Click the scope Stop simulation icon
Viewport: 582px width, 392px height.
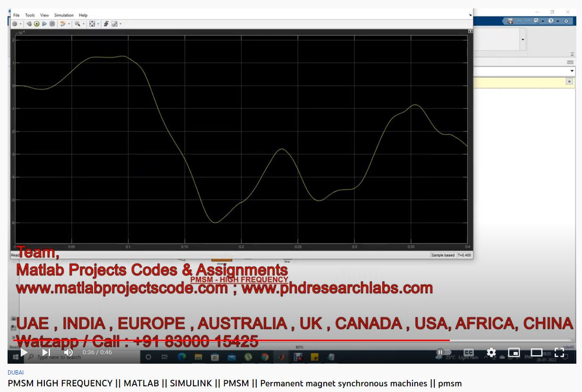pos(52,24)
